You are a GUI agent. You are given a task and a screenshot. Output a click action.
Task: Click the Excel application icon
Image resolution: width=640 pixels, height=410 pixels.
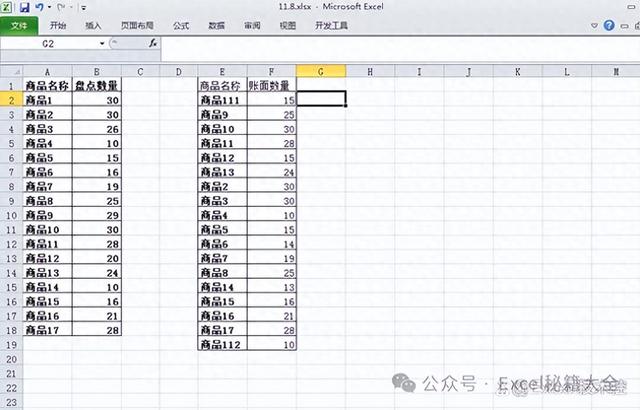point(7,7)
